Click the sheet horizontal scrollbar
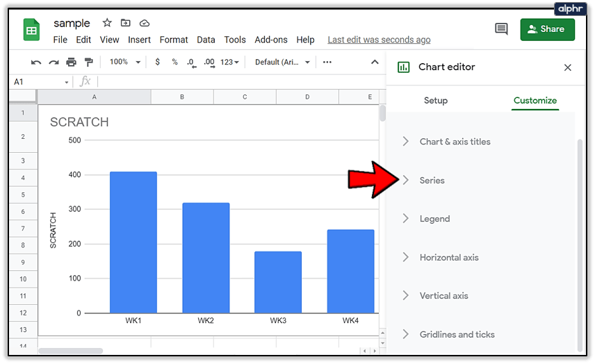 point(71,351)
